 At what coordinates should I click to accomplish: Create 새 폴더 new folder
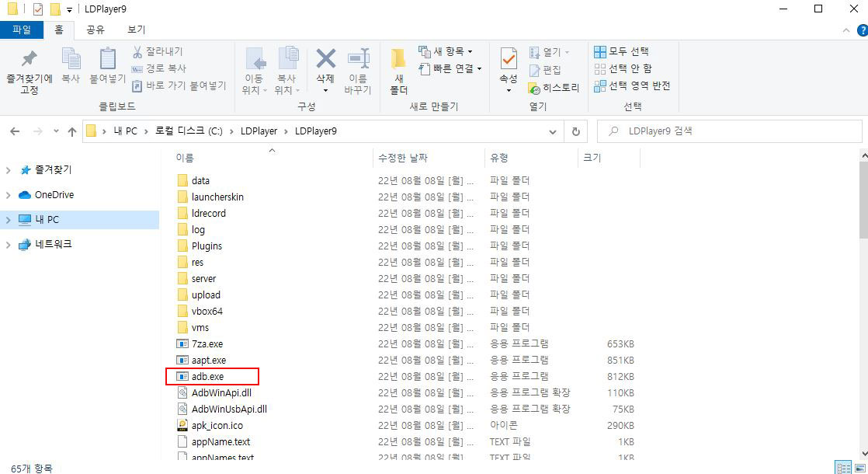coord(398,71)
